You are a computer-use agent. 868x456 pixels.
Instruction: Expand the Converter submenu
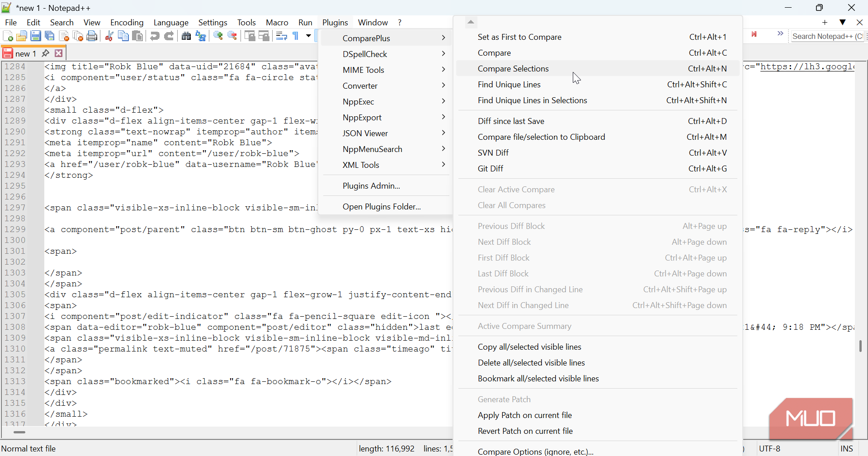pyautogui.click(x=386, y=86)
